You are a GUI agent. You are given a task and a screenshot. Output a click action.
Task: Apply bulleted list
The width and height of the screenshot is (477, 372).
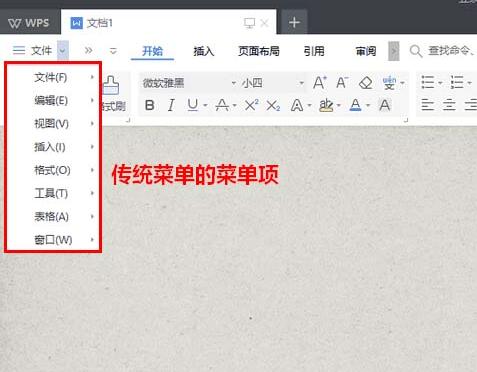[x=427, y=82]
